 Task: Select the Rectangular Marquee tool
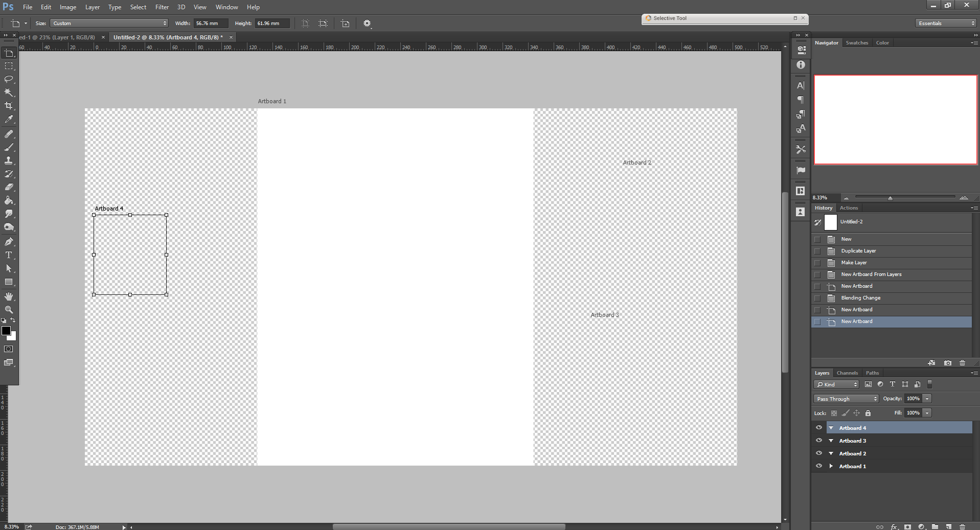[9, 66]
